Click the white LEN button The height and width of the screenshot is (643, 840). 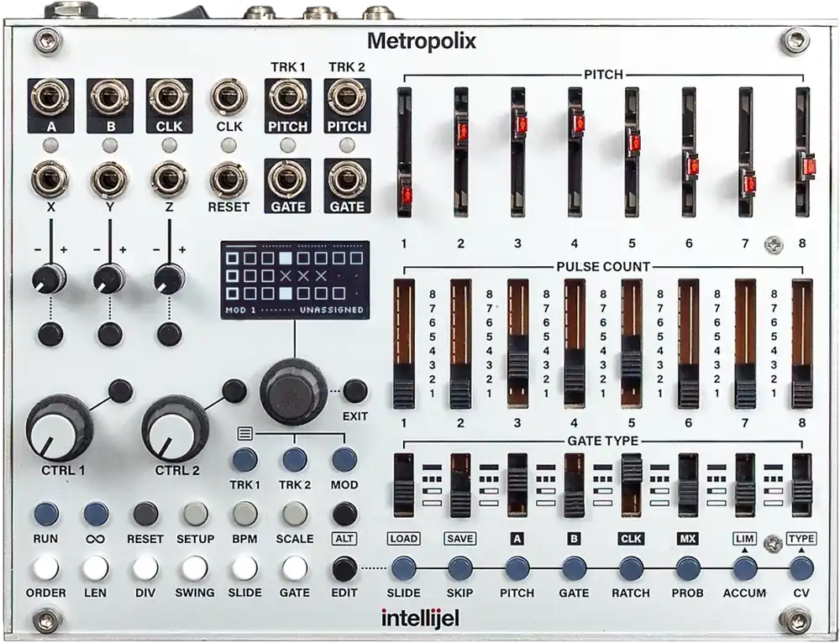pyautogui.click(x=96, y=568)
